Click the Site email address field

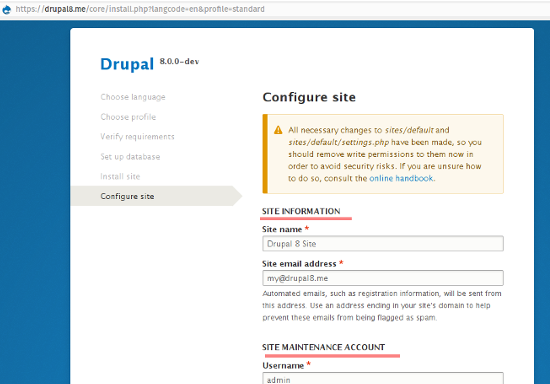click(383, 278)
